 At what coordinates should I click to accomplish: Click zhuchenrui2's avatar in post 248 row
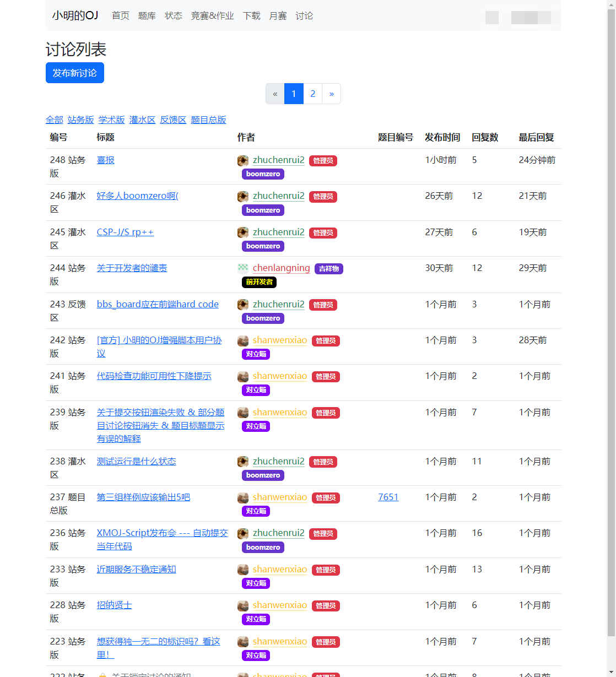[243, 161]
